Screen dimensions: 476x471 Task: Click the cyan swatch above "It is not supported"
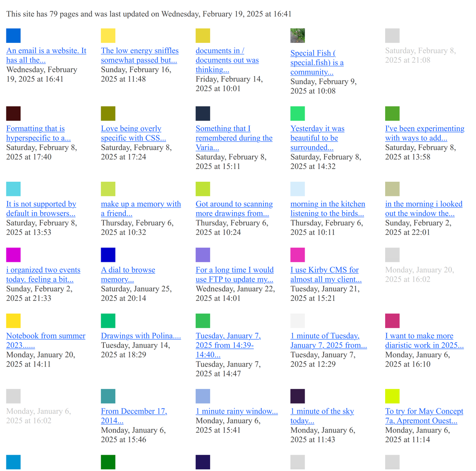click(x=13, y=189)
